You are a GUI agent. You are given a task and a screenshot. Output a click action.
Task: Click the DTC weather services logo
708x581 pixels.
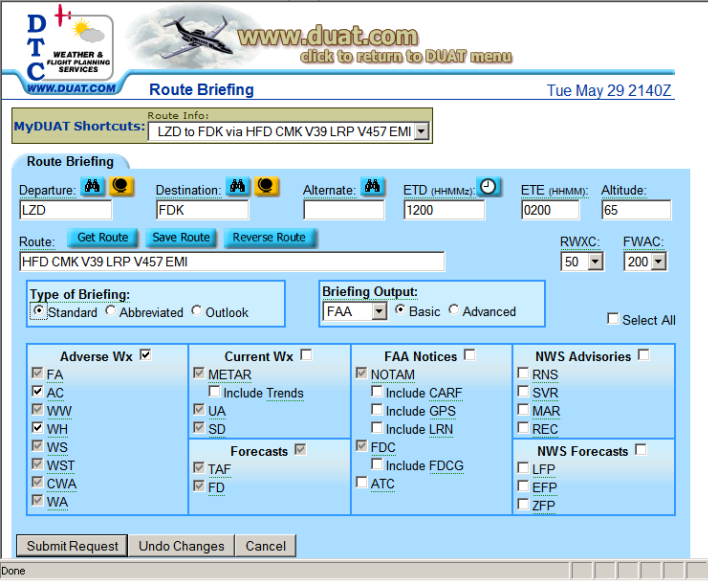(70, 49)
